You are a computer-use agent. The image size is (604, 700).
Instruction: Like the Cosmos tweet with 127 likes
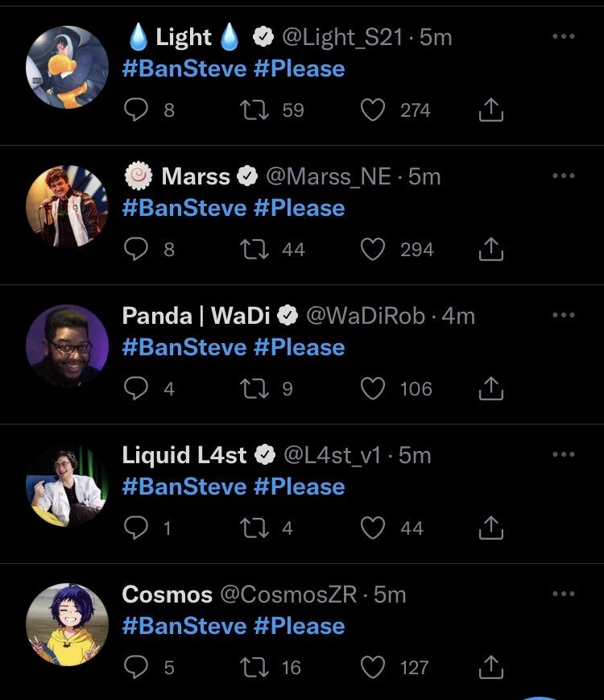point(373,668)
